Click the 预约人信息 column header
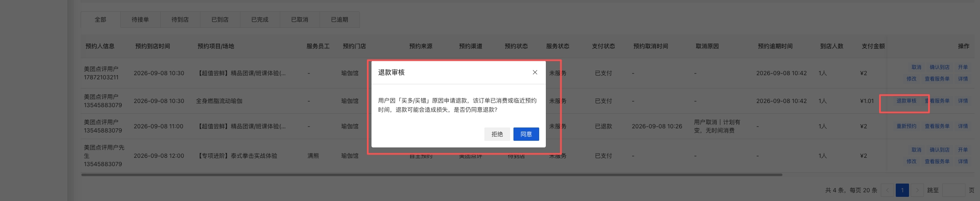Image resolution: width=980 pixels, height=201 pixels. tap(100, 46)
